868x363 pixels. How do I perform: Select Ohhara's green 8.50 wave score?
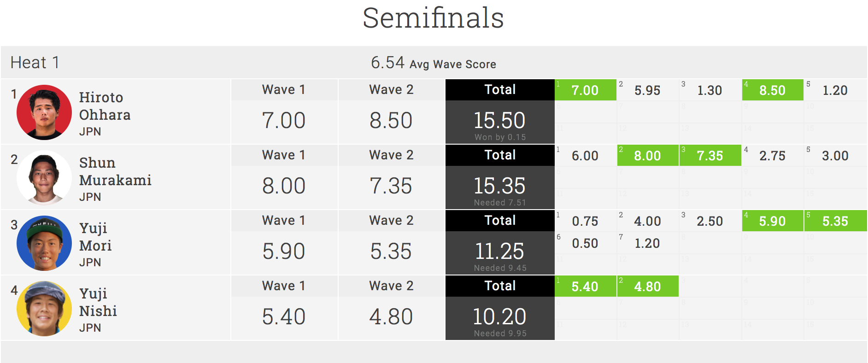click(772, 90)
